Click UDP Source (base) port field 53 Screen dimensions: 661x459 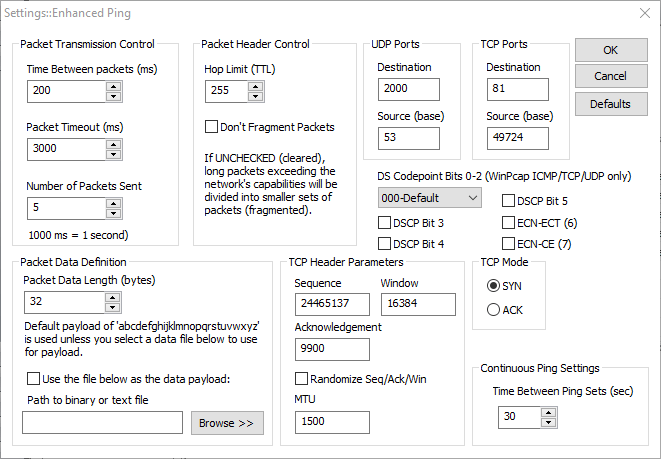coord(409,139)
